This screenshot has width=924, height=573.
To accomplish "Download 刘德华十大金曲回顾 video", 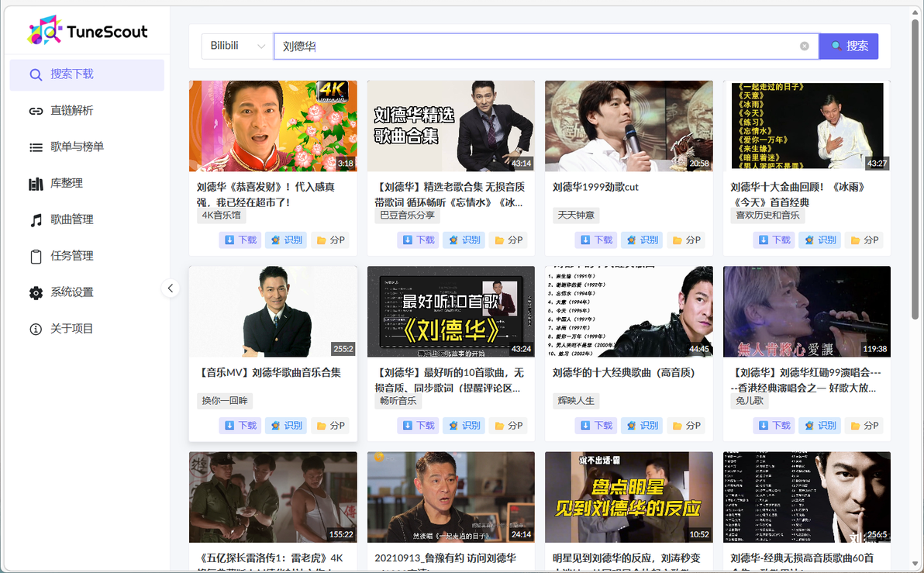I will click(774, 240).
